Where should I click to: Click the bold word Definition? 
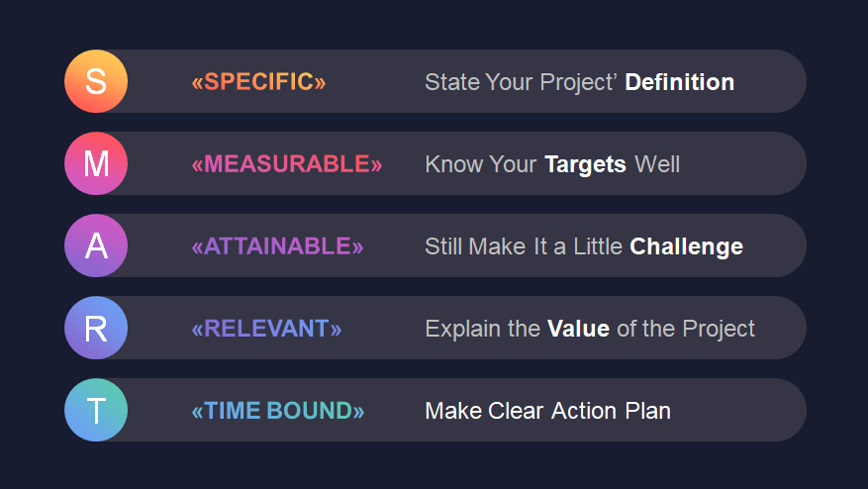[679, 82]
